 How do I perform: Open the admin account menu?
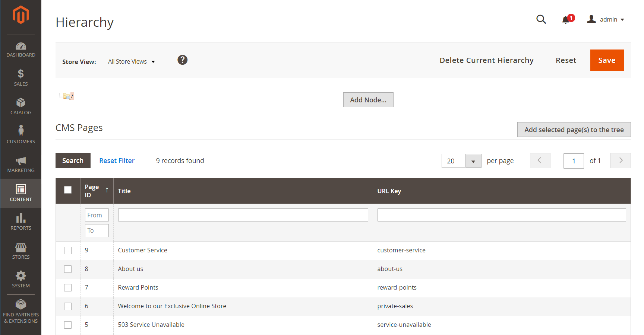606,19
